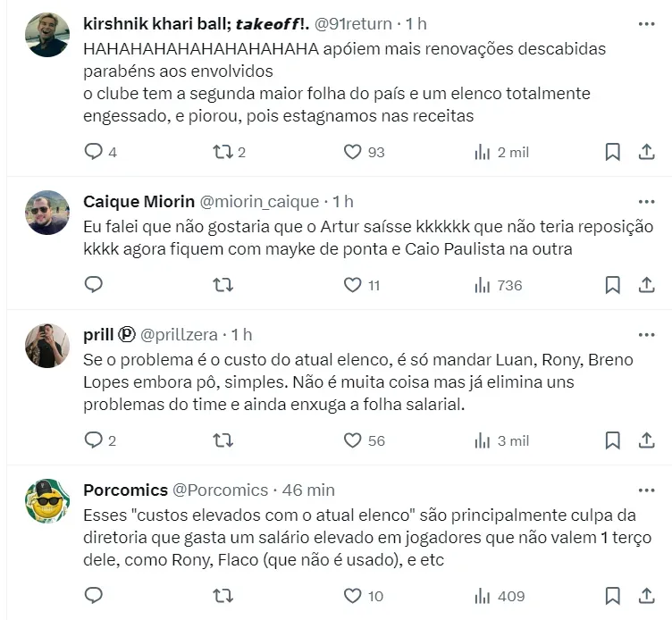
Task: Open more options on Porcomics tweet
Action: click(646, 490)
